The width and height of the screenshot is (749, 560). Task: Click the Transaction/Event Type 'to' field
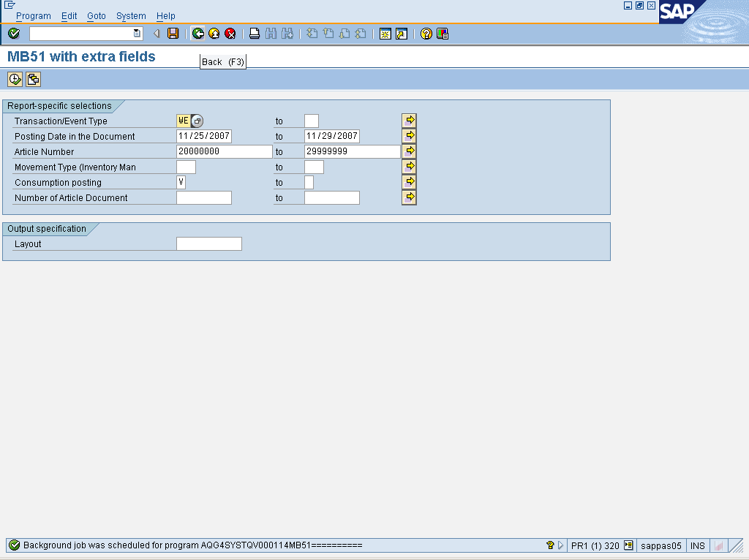312,121
